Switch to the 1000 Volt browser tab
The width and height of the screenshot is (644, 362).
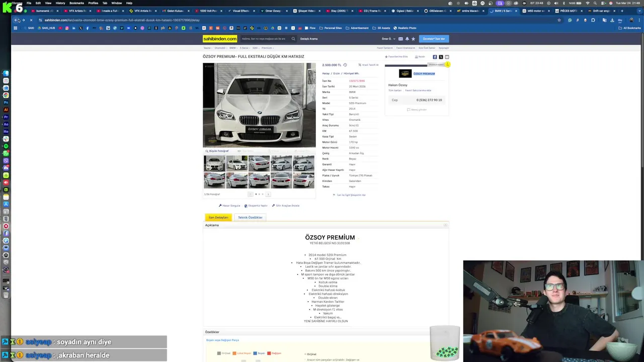(x=208, y=11)
